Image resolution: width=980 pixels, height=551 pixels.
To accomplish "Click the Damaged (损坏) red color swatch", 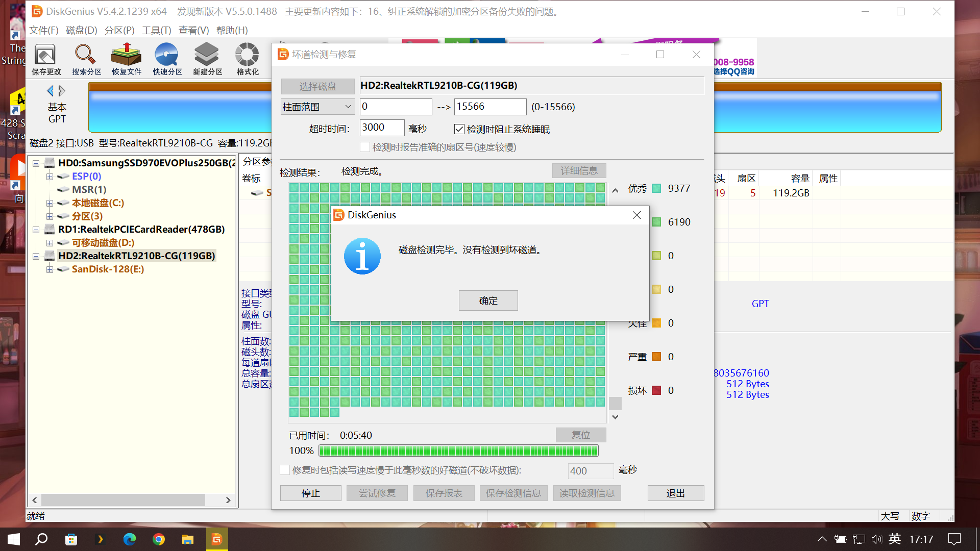I will (657, 391).
